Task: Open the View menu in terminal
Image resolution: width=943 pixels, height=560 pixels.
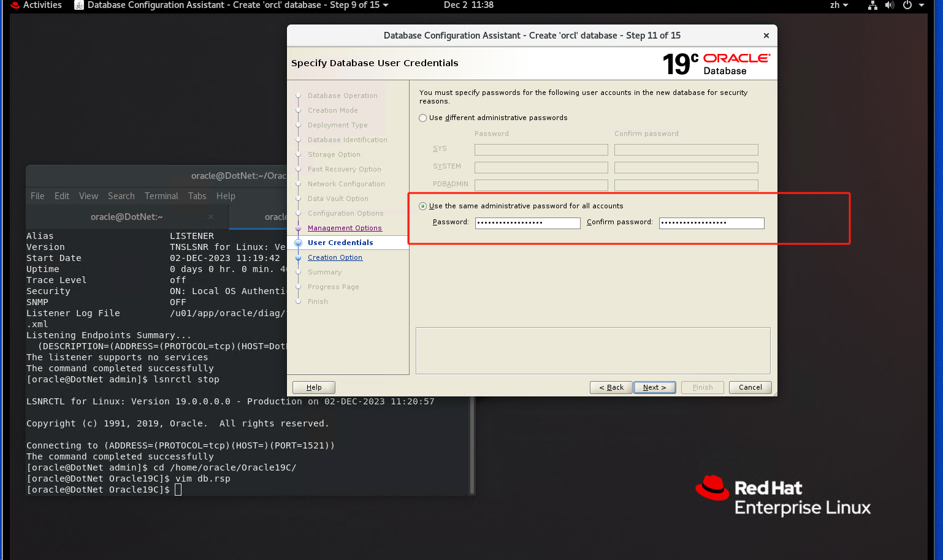Action: pos(88,196)
